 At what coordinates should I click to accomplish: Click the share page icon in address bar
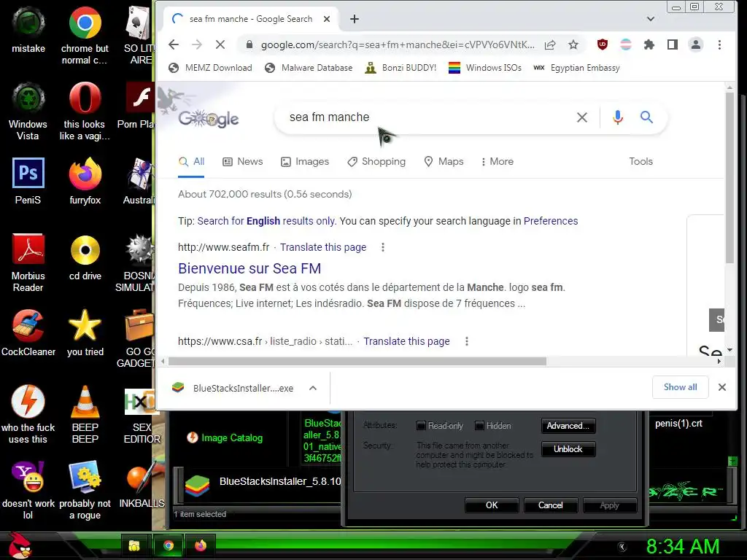pyautogui.click(x=550, y=44)
